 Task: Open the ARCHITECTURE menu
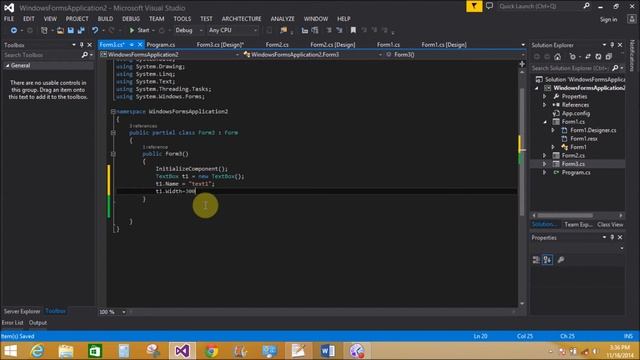point(242,19)
